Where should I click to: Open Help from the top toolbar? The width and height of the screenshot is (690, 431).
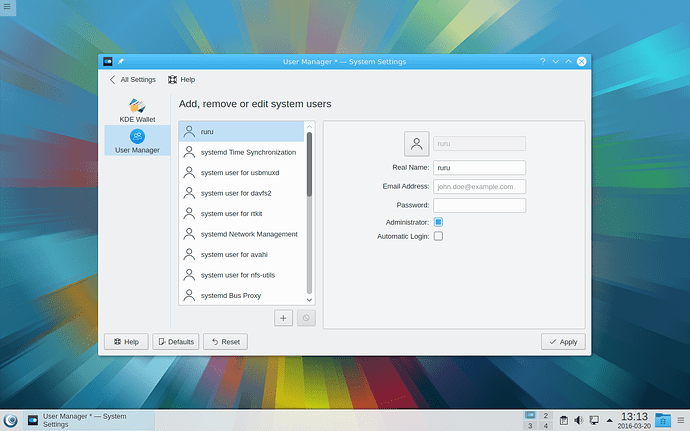[x=181, y=80]
